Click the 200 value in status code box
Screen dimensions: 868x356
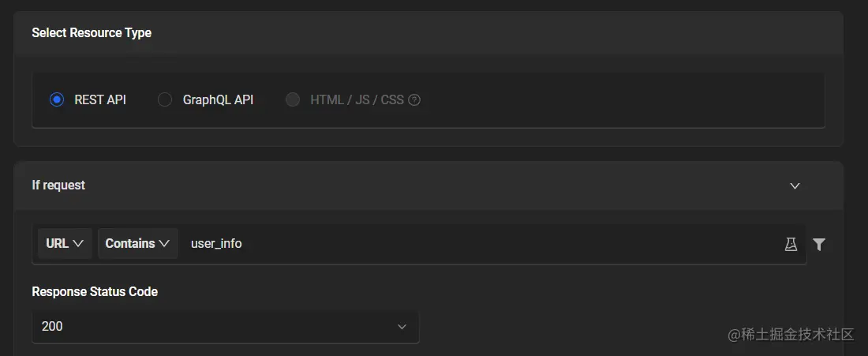[x=53, y=326]
